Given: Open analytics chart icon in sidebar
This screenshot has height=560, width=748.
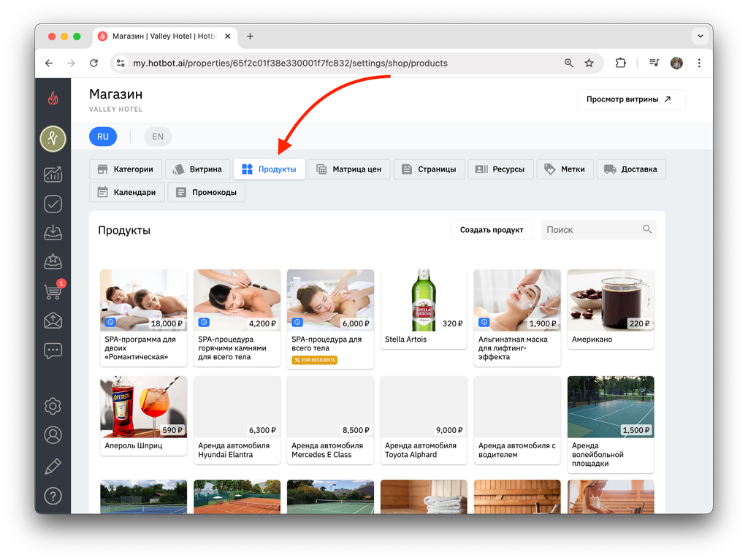Looking at the screenshot, I should pos(53,174).
